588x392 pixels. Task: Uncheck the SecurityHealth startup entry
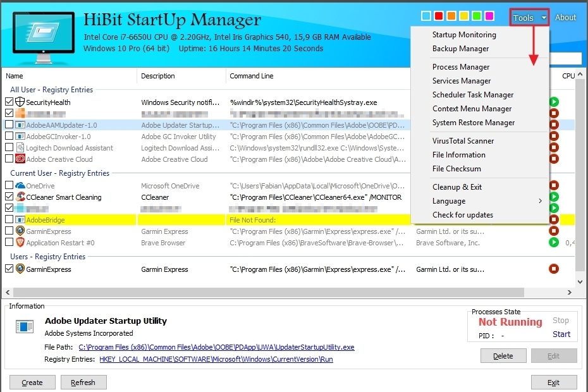point(9,102)
